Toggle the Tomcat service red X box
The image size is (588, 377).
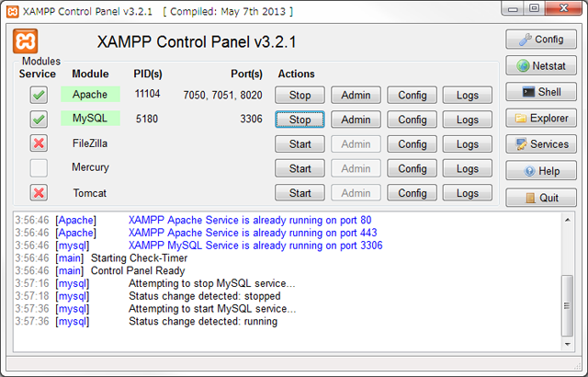coord(39,193)
